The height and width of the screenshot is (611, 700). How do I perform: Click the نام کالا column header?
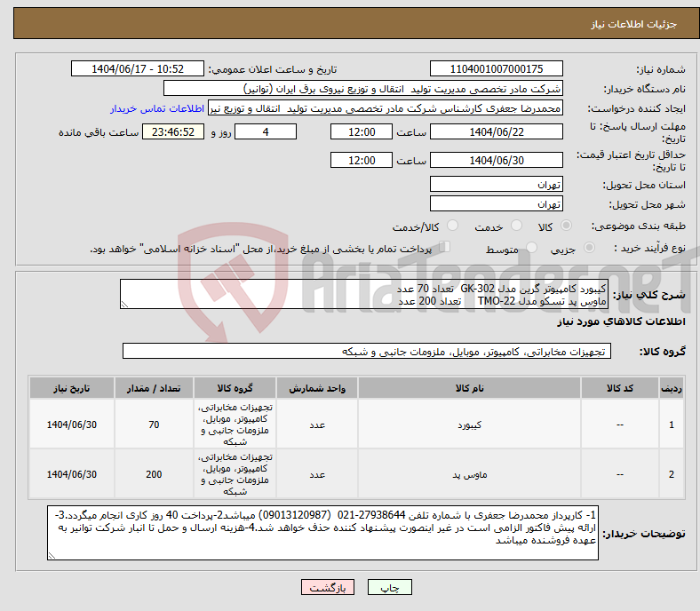point(469,388)
